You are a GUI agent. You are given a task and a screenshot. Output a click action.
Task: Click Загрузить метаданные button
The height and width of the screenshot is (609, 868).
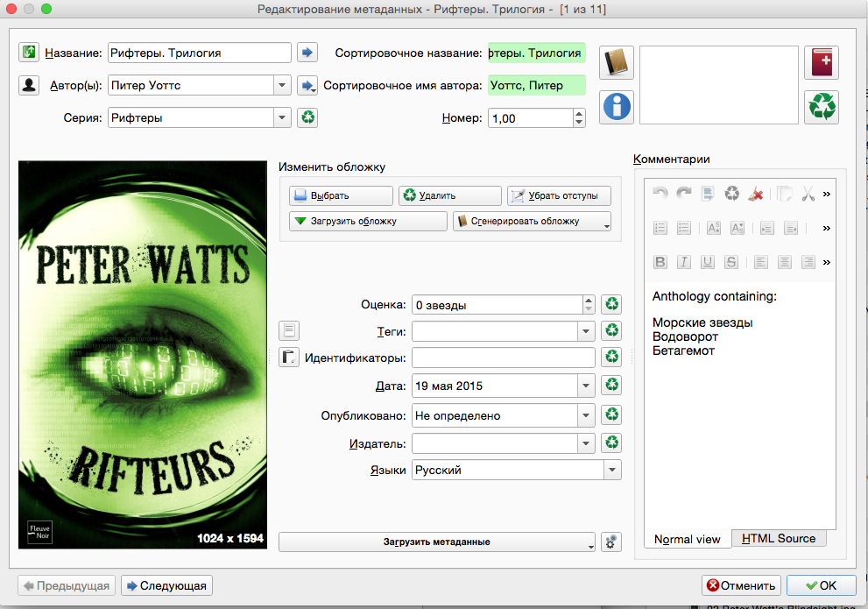(437, 542)
